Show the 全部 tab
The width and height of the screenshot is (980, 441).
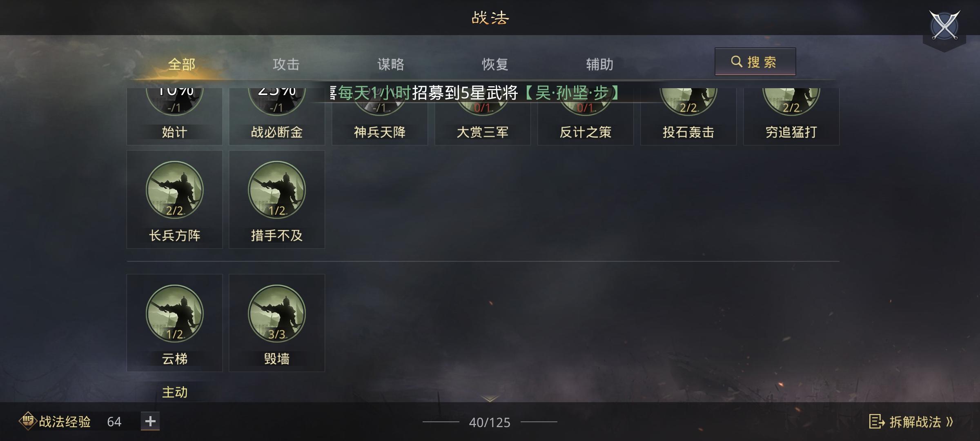pyautogui.click(x=182, y=64)
